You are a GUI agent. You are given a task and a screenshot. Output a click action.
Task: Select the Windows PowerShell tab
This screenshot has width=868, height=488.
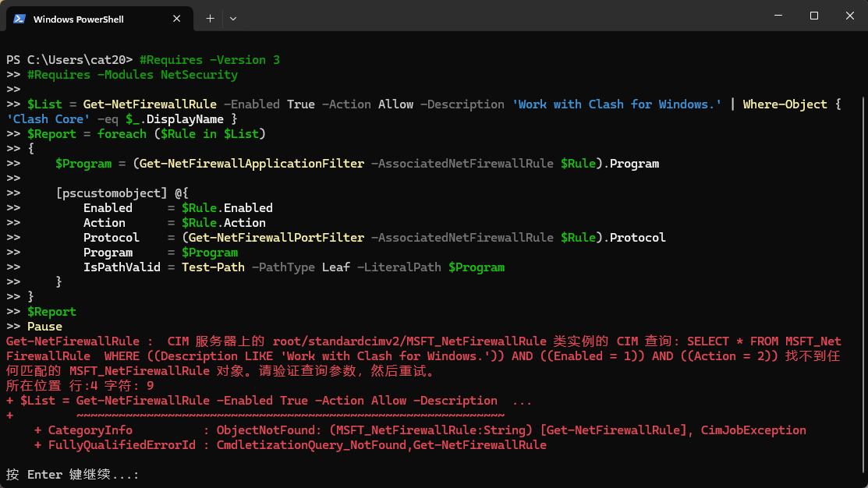tap(78, 19)
